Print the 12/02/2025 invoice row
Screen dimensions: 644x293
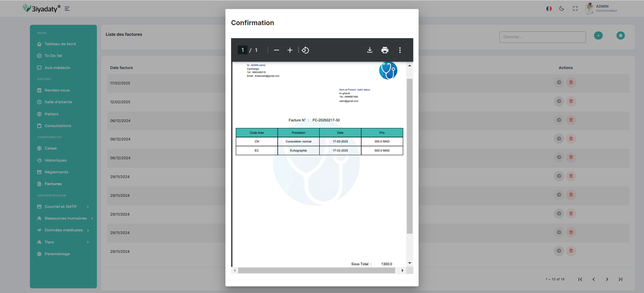(x=559, y=101)
